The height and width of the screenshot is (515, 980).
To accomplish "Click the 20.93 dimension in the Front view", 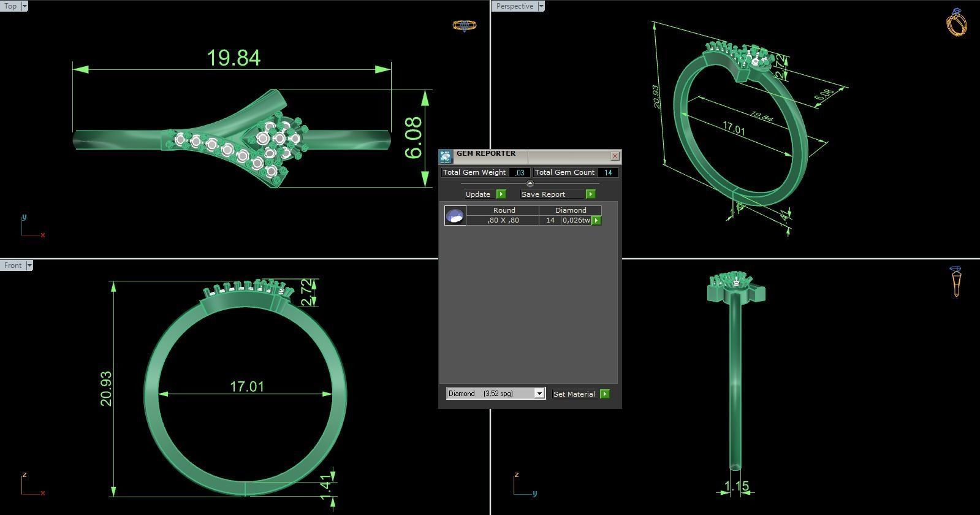I will pos(106,388).
